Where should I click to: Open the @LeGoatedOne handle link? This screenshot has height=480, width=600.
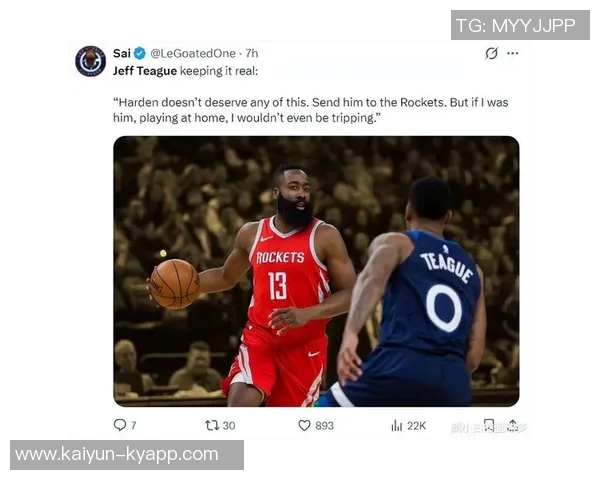pos(193,53)
